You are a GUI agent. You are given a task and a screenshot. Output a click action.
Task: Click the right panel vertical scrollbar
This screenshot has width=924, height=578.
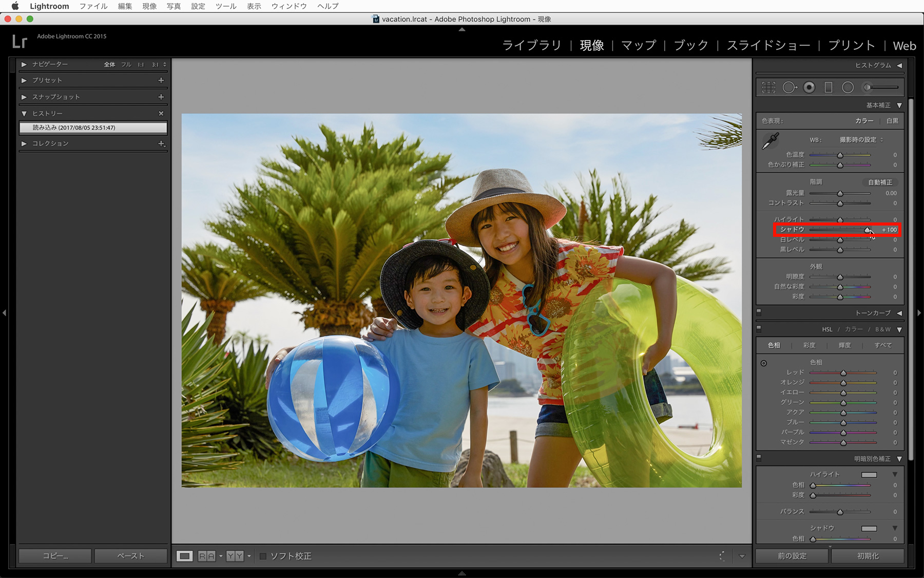pos(911,280)
